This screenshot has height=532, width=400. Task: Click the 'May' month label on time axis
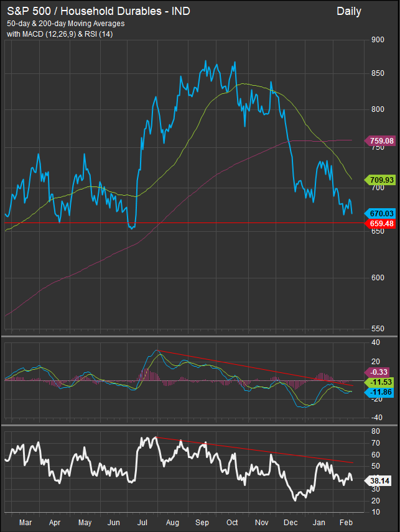coord(85,523)
